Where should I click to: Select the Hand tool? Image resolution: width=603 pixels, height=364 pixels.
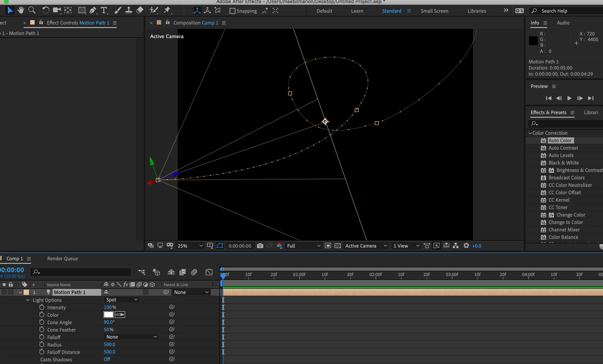(21, 10)
